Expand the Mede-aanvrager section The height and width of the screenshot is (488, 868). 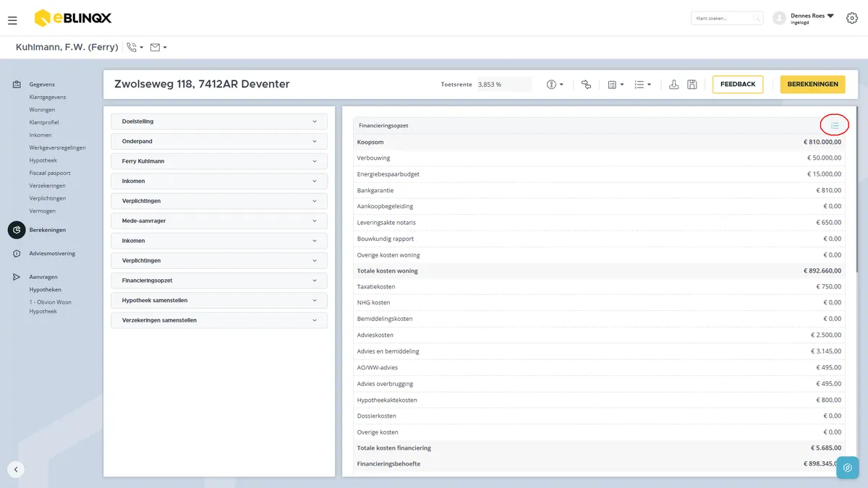[x=219, y=221]
